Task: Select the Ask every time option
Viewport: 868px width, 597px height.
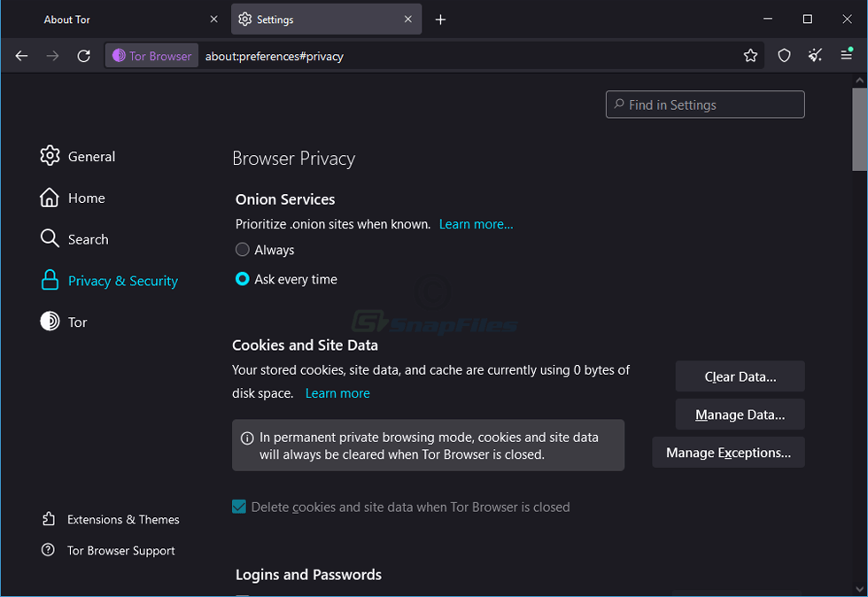Action: [242, 279]
